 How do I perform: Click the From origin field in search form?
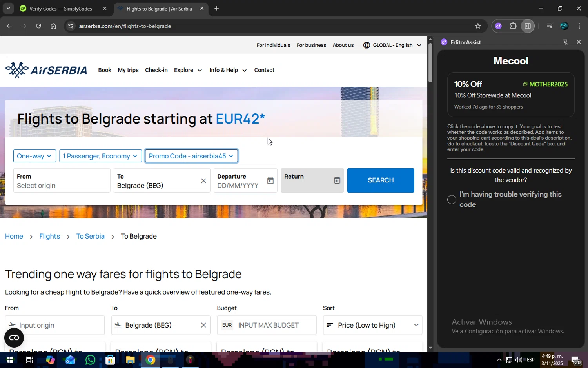tap(62, 180)
